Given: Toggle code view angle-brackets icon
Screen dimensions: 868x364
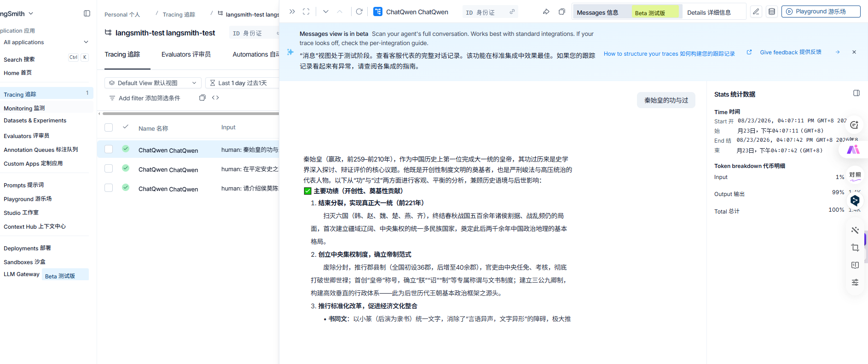Looking at the screenshot, I should (x=215, y=98).
